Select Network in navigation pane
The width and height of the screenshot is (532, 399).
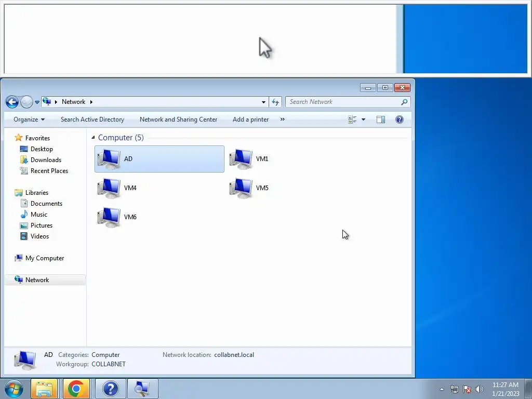(45, 280)
